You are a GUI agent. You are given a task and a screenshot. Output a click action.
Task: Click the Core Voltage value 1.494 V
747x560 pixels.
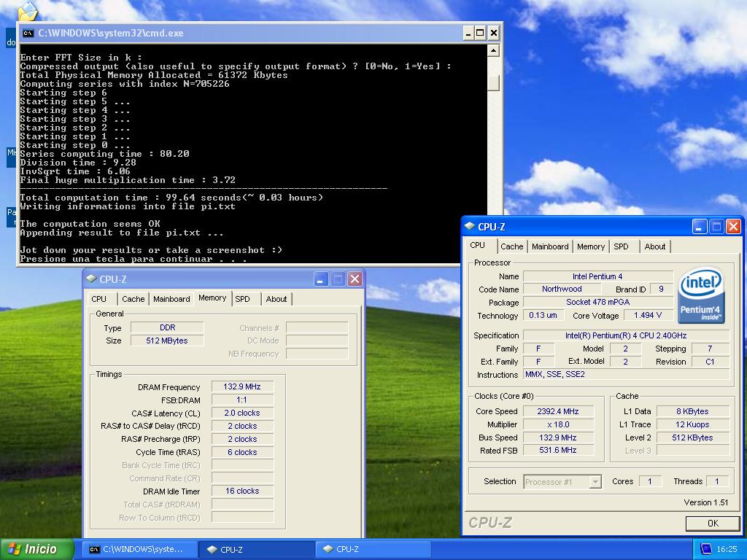point(647,315)
